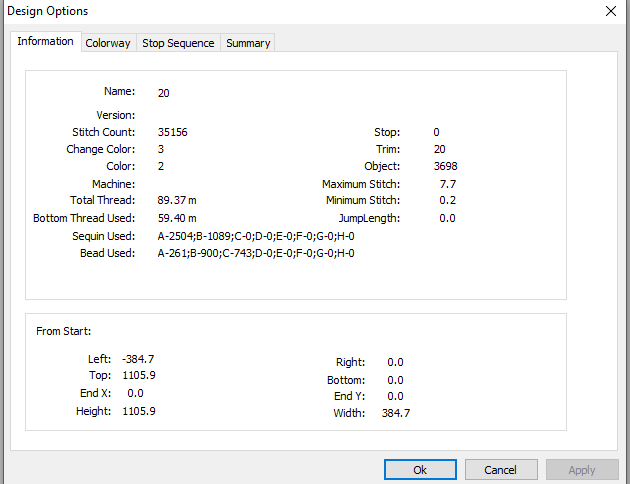Viewport: 630px width, 484px height.
Task: Click the Bottom Thread Used value
Action: click(177, 218)
